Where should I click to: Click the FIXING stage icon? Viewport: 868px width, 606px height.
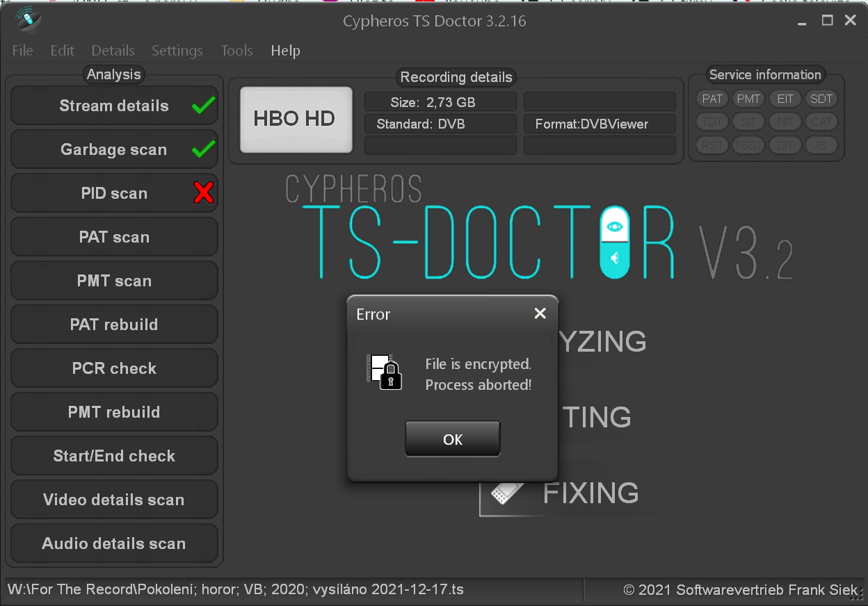click(x=508, y=493)
